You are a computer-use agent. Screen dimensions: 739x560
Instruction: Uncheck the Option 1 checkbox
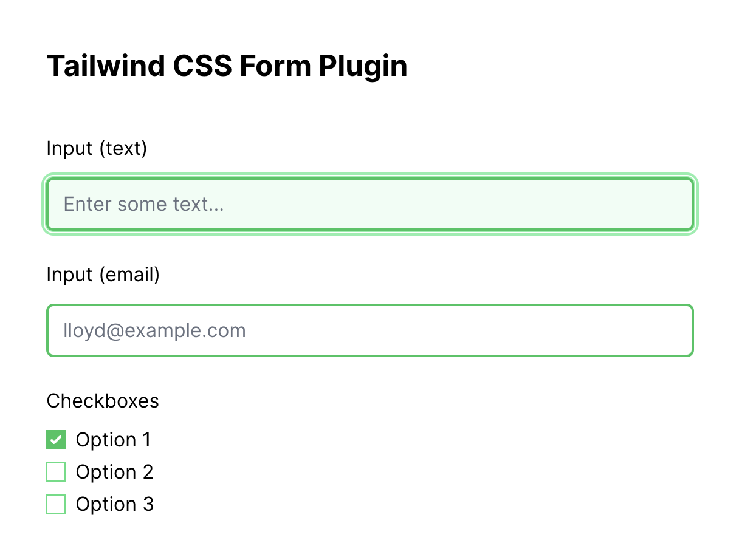[56, 440]
